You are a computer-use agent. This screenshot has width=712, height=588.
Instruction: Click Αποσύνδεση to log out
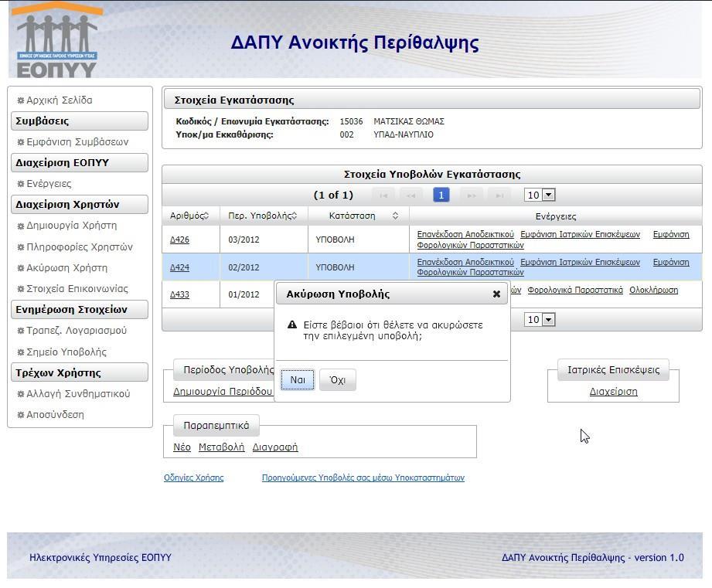[x=55, y=415]
